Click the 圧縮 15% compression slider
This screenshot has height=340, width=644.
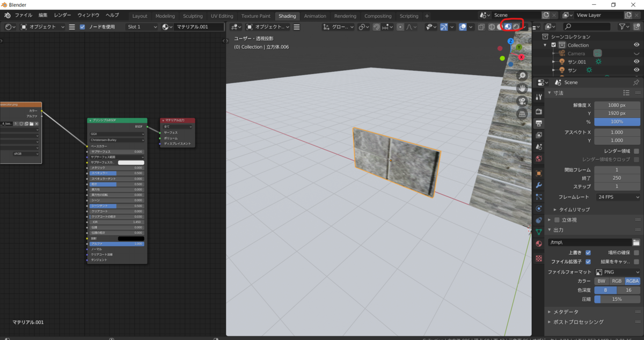point(617,299)
